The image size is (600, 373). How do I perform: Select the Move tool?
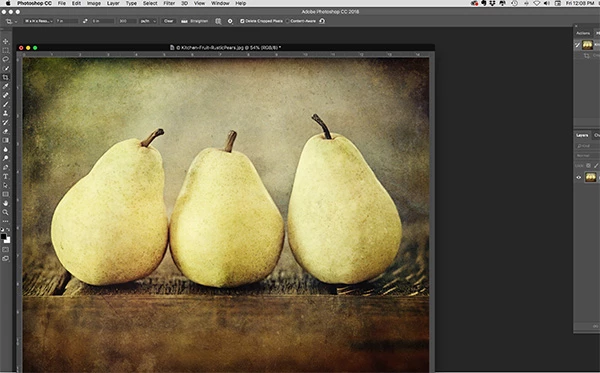point(5,41)
